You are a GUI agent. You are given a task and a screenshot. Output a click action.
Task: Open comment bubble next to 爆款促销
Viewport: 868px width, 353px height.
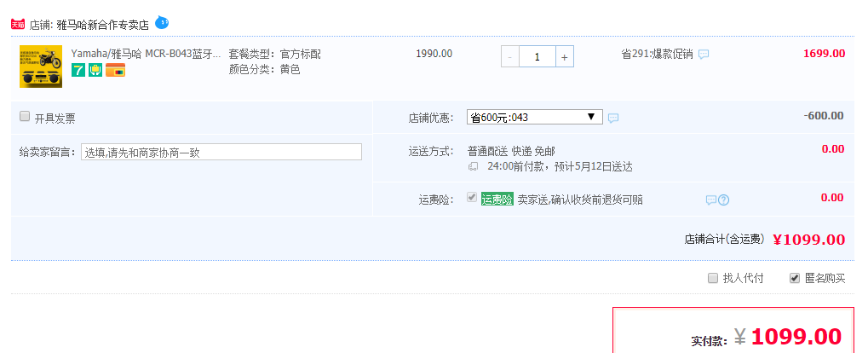pos(704,55)
